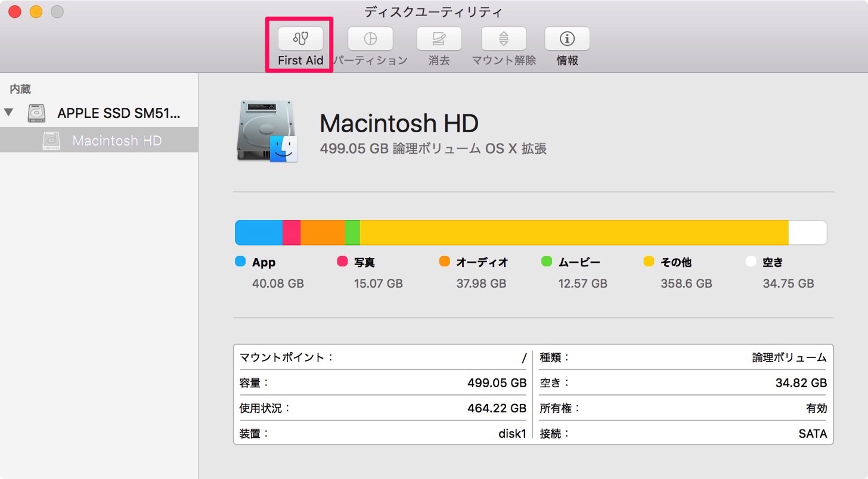Click the マウントポイント row label

click(287, 357)
